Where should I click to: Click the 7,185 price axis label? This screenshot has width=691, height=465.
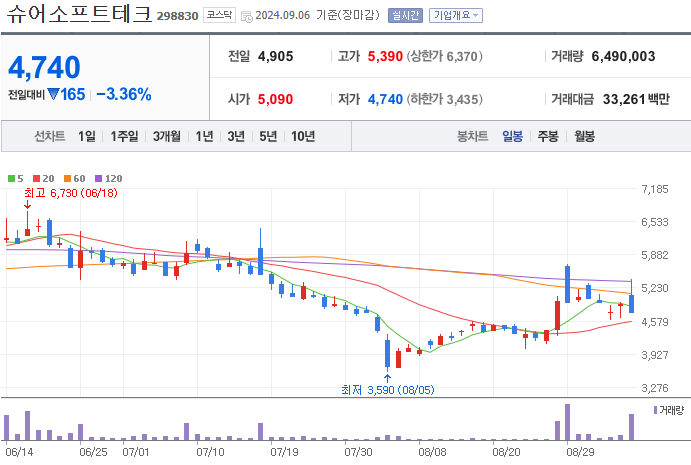(x=655, y=189)
